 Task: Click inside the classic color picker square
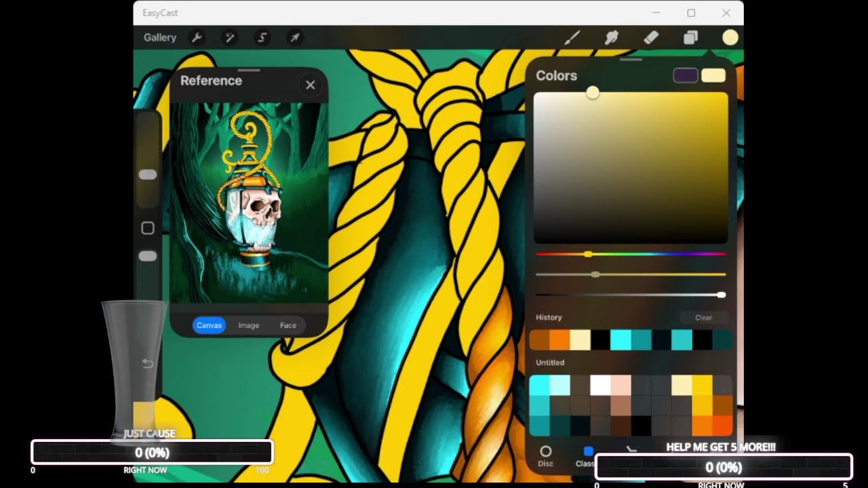(x=631, y=167)
